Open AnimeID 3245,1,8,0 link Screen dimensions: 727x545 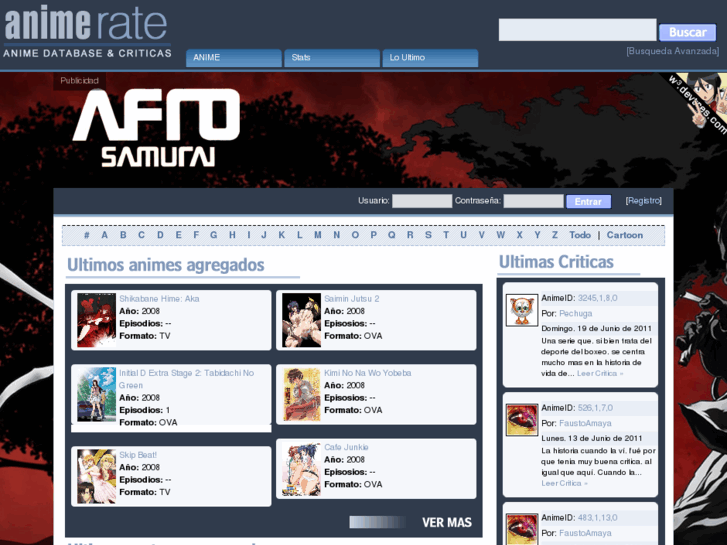tap(597, 298)
